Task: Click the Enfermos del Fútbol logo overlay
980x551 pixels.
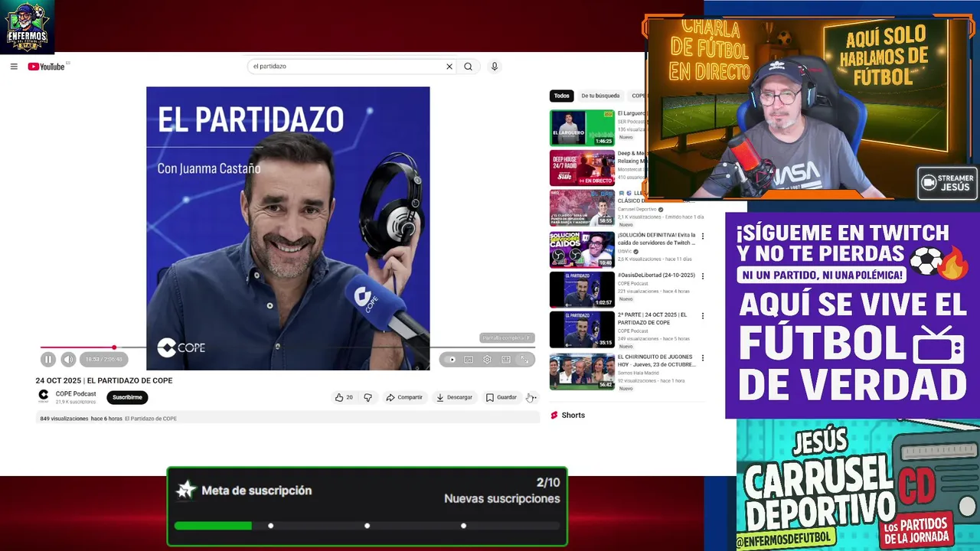Action: 28,26
